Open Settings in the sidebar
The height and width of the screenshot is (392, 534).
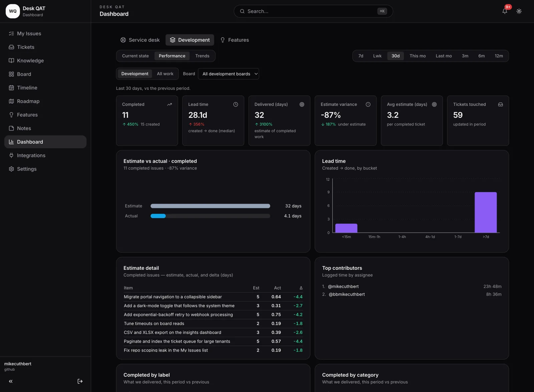(x=45, y=169)
